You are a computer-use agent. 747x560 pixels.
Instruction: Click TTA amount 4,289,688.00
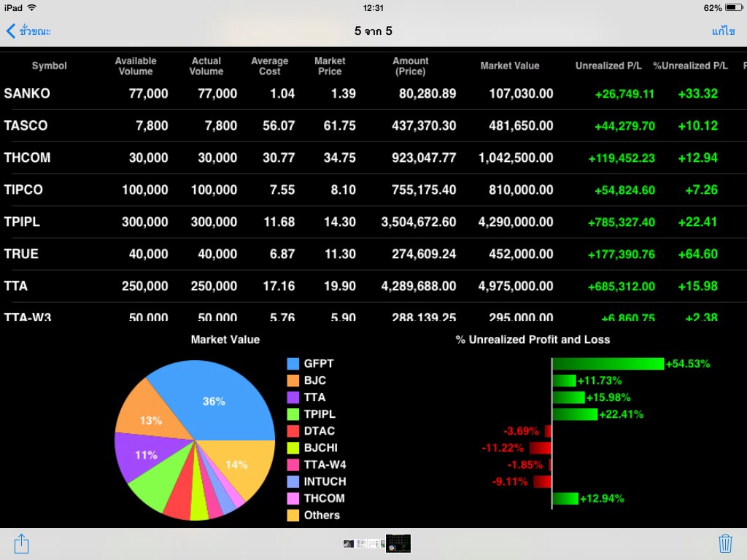pos(418,286)
